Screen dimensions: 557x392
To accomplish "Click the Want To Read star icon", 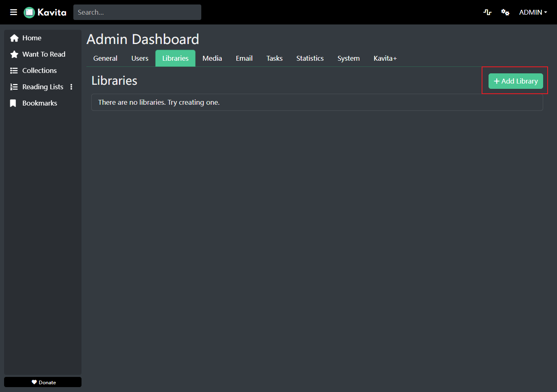I will [x=14, y=54].
